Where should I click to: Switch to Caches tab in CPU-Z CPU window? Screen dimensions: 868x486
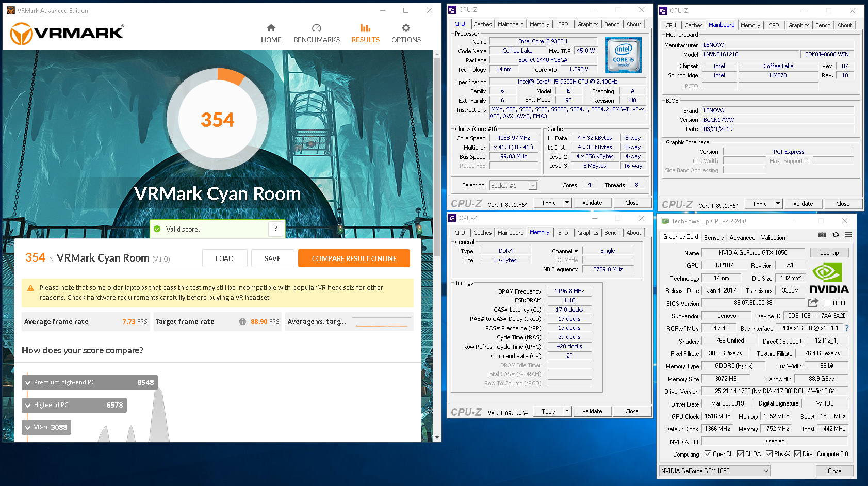click(x=482, y=24)
